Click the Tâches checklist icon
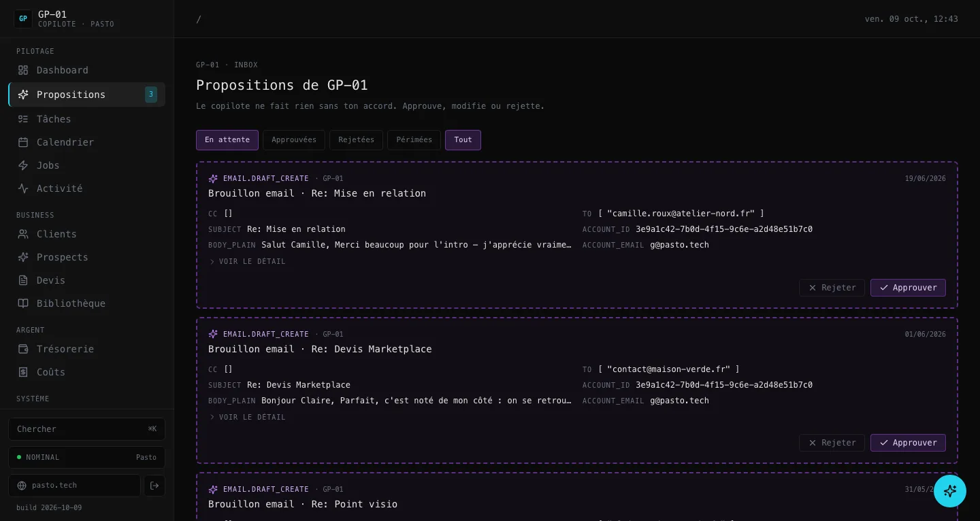The height and width of the screenshot is (521, 980). 23,119
